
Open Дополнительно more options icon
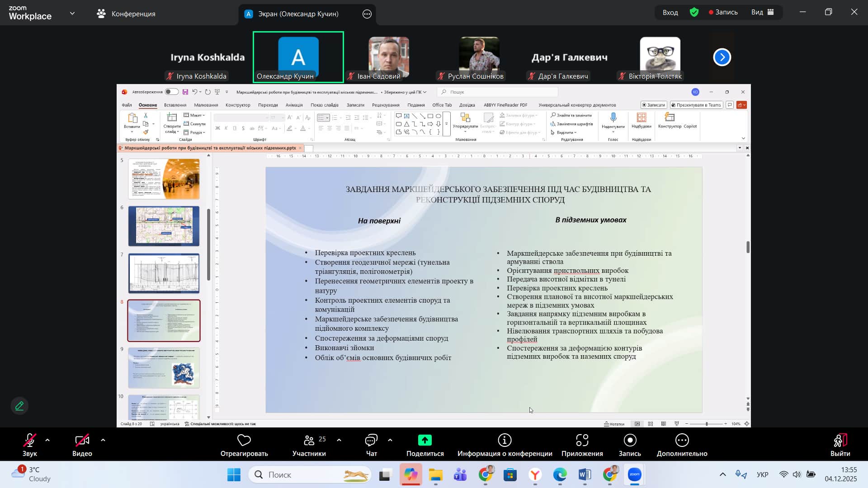(x=682, y=440)
